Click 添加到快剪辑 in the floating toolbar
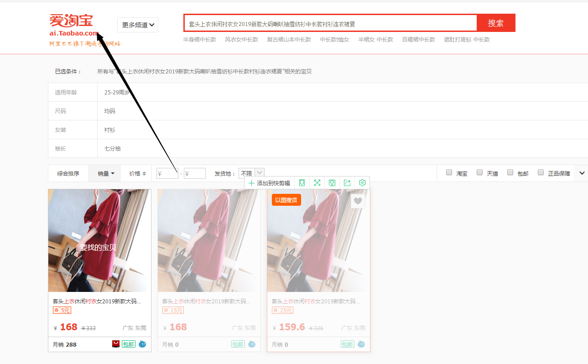The height and width of the screenshot is (364, 588). (269, 183)
